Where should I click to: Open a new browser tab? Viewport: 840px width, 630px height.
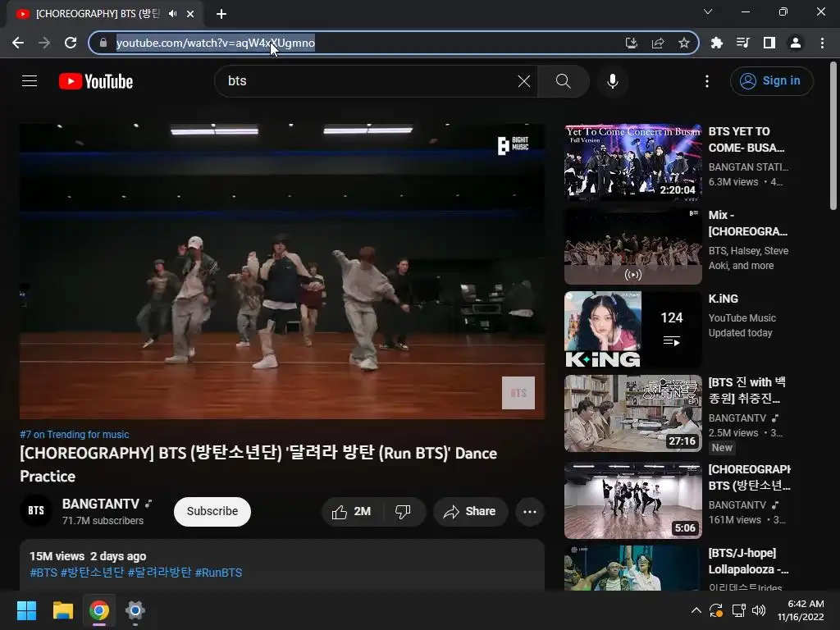[221, 14]
